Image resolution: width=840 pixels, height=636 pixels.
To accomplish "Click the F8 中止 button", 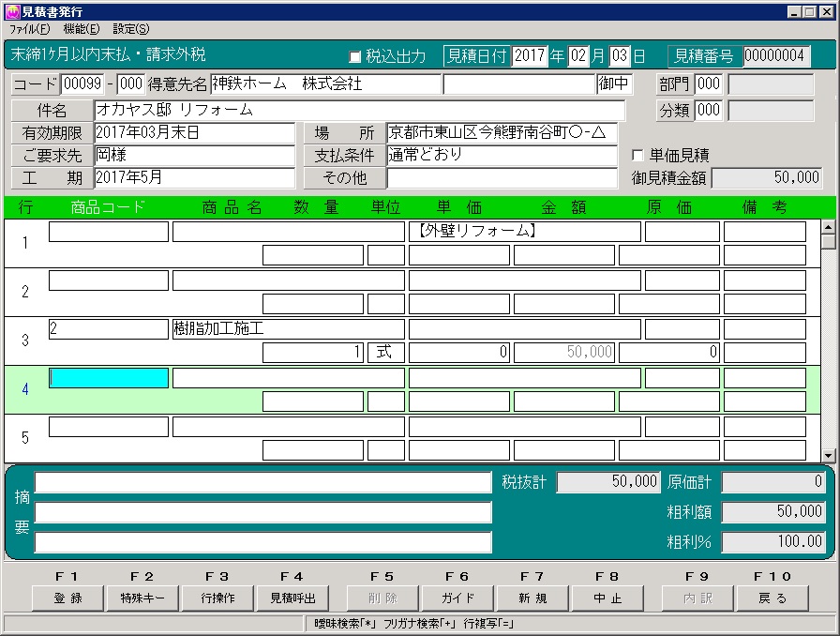I will pos(607,598).
